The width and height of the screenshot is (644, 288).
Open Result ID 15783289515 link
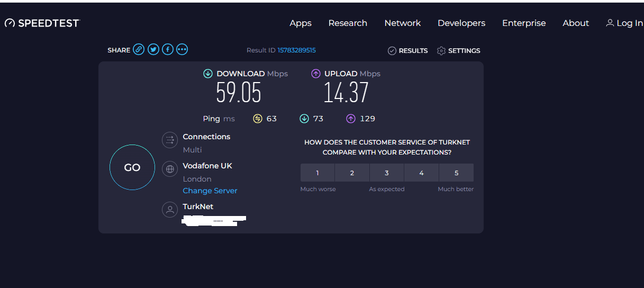coord(297,50)
